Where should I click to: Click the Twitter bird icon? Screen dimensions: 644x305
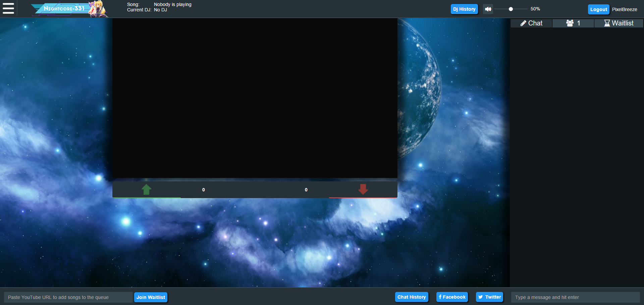tap(481, 297)
